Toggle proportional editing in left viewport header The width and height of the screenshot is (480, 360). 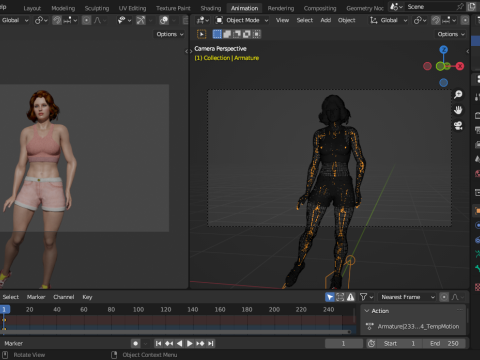[86, 20]
